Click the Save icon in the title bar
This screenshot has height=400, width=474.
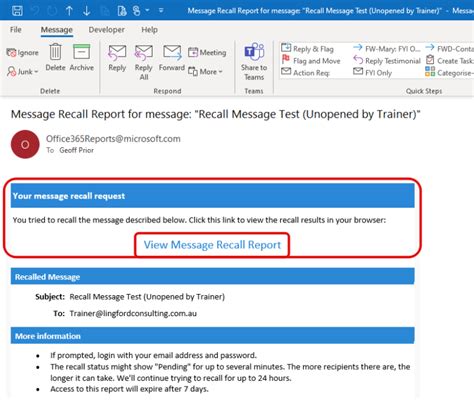tap(17, 11)
